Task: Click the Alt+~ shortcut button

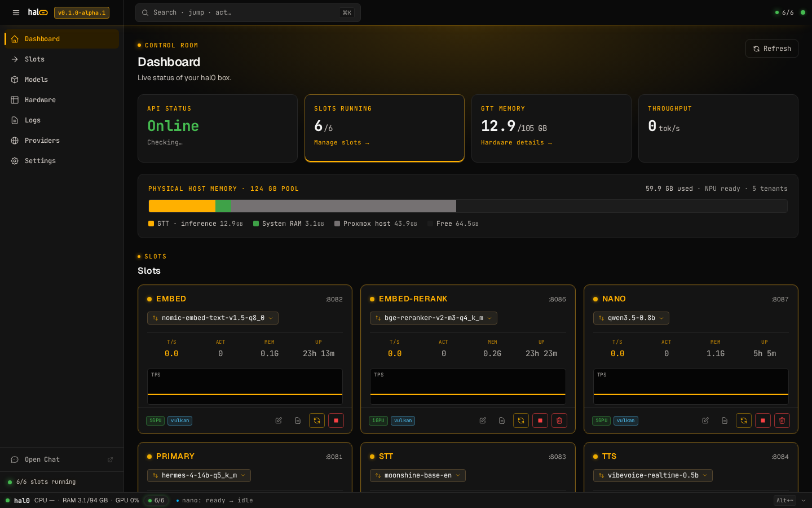Action: 784,500
